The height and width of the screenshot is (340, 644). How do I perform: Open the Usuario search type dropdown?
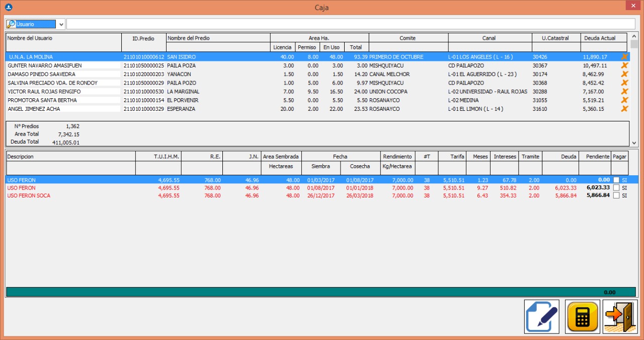click(x=61, y=24)
